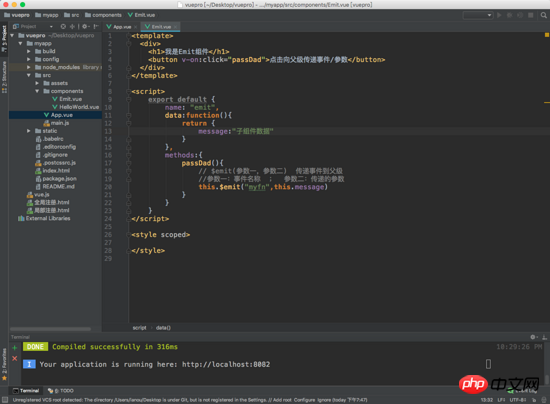Open the Terminal tool window tab

point(26,391)
